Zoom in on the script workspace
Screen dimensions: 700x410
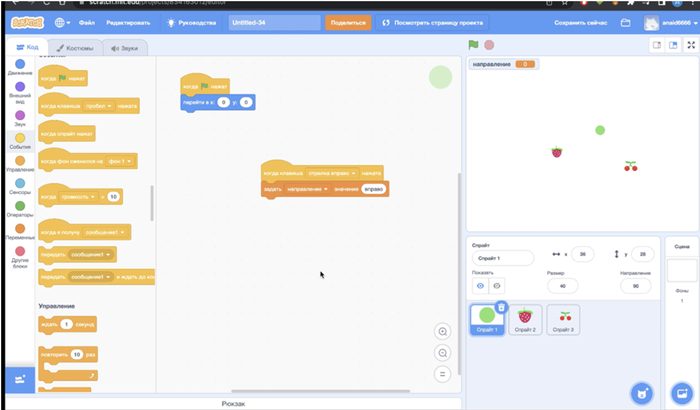pyautogui.click(x=442, y=331)
